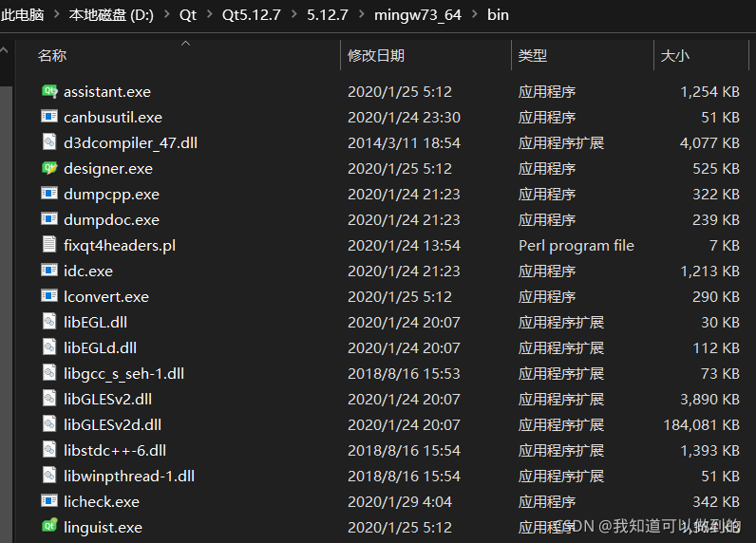Image resolution: width=756 pixels, height=543 pixels.
Task: Click the libEGLd.dll file icon
Action: (49, 346)
